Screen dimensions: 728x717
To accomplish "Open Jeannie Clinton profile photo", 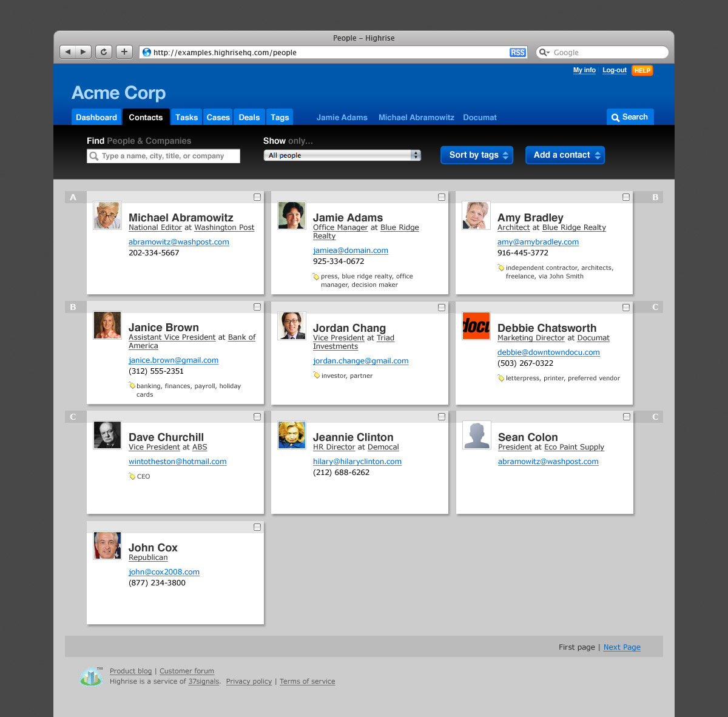I will click(x=292, y=435).
